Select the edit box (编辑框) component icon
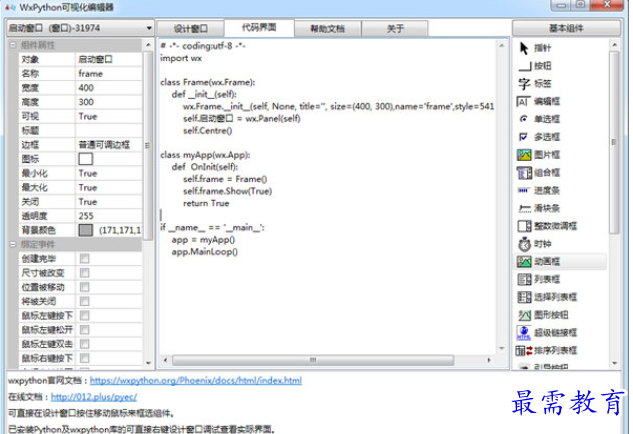The image size is (633, 434). (524, 101)
